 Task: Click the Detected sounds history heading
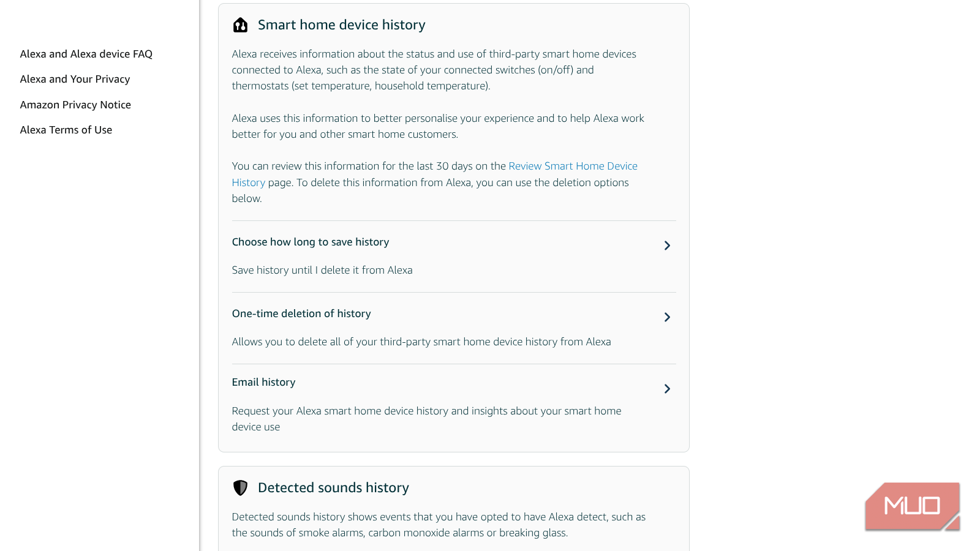tap(333, 488)
